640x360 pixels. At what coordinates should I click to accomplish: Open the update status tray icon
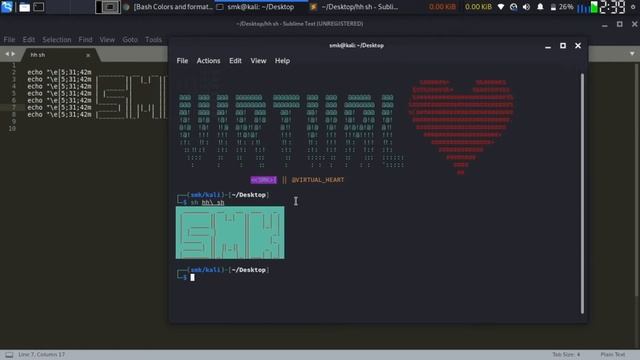point(513,7)
